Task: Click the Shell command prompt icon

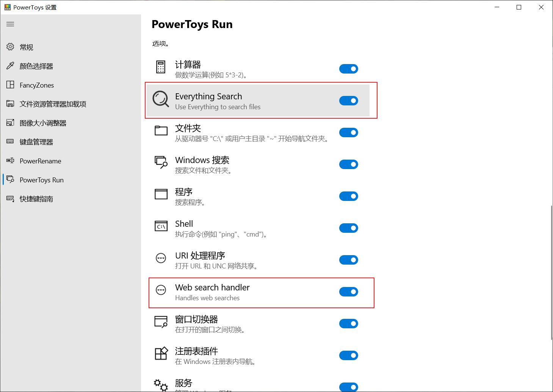Action: [x=161, y=226]
